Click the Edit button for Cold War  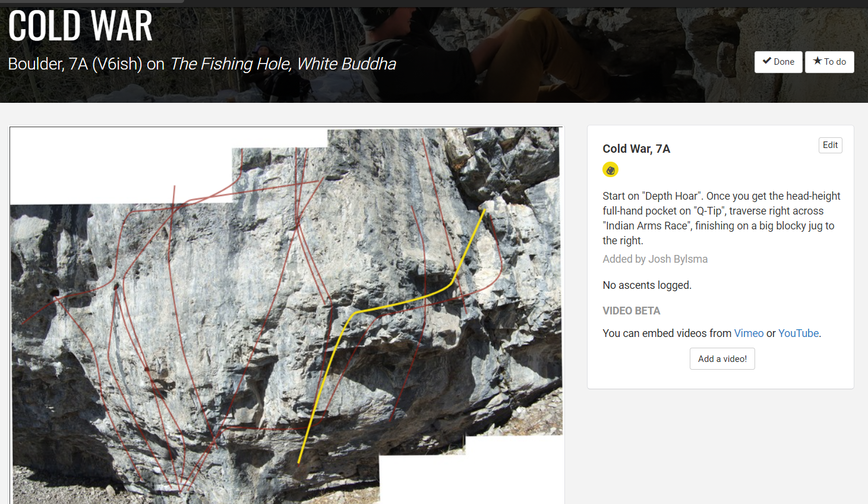830,145
